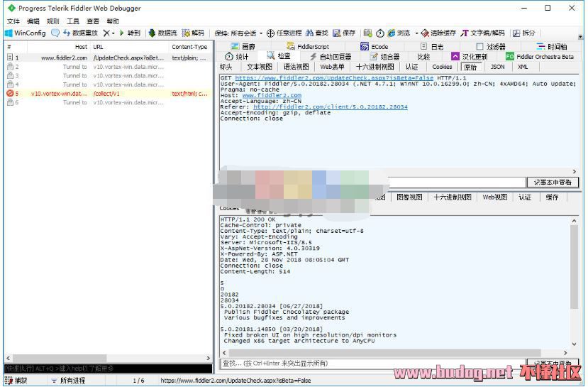588x387 pixels.
Task: Open the FiddlerScript tab
Action: coord(308,47)
